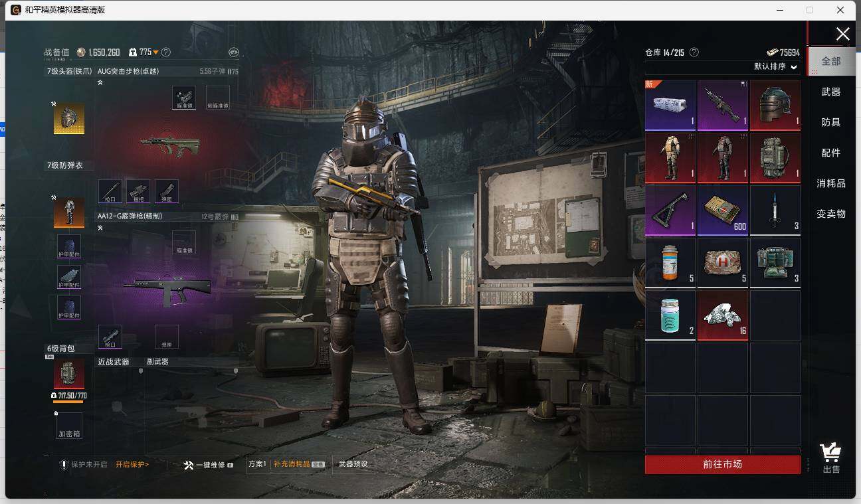The width and height of the screenshot is (861, 504).
Task: Click the 保护未开启 protection status text
Action: click(89, 464)
